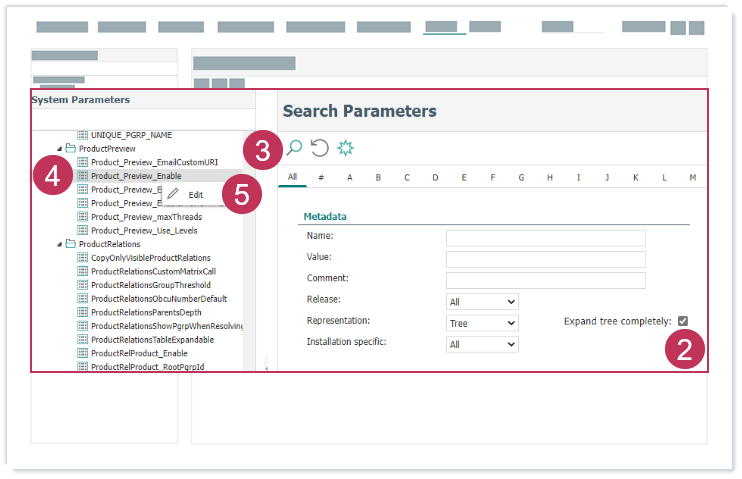This screenshot has height=479, width=742.
Task: Open the Installation specific dropdown
Action: 482,344
